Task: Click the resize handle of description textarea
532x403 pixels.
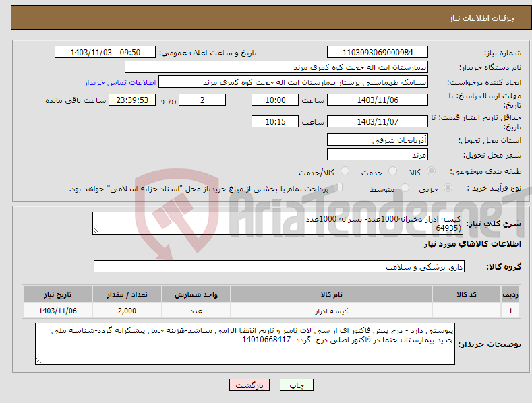Action: click(x=96, y=230)
